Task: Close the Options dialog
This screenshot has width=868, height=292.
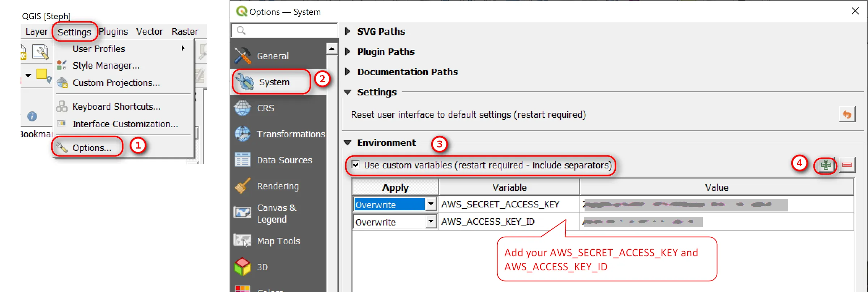Action: [855, 11]
